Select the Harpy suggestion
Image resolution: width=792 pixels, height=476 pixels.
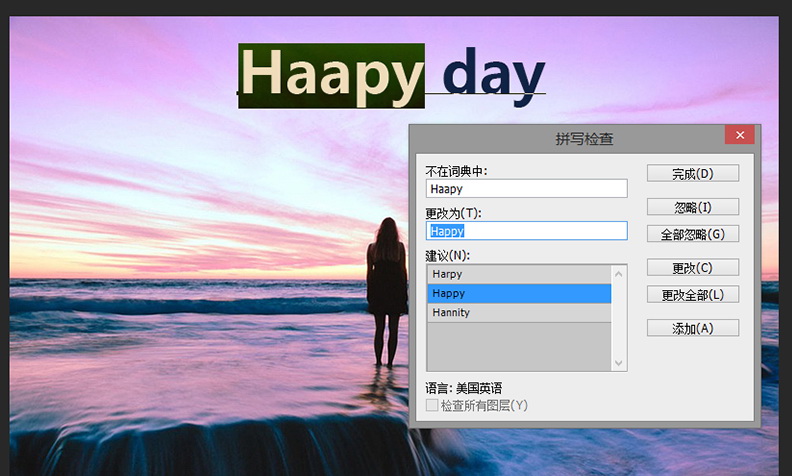pos(518,274)
